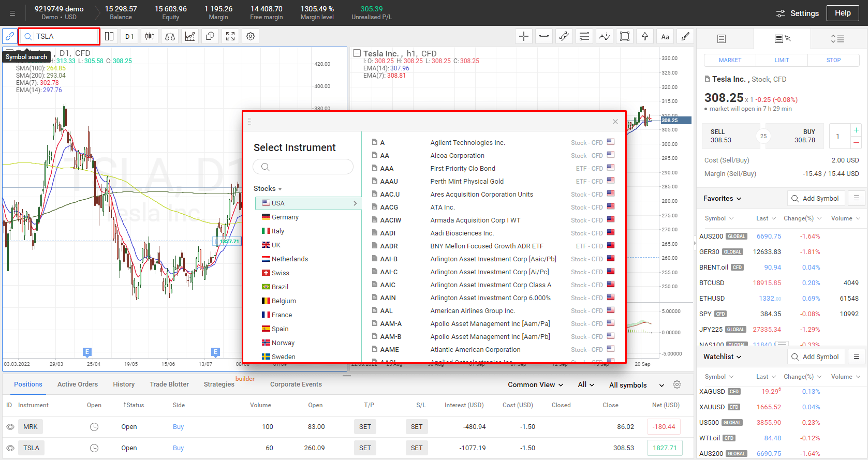Click the chart templates overlapping-shapes icon
Screen dimensions: 868x460
210,36
